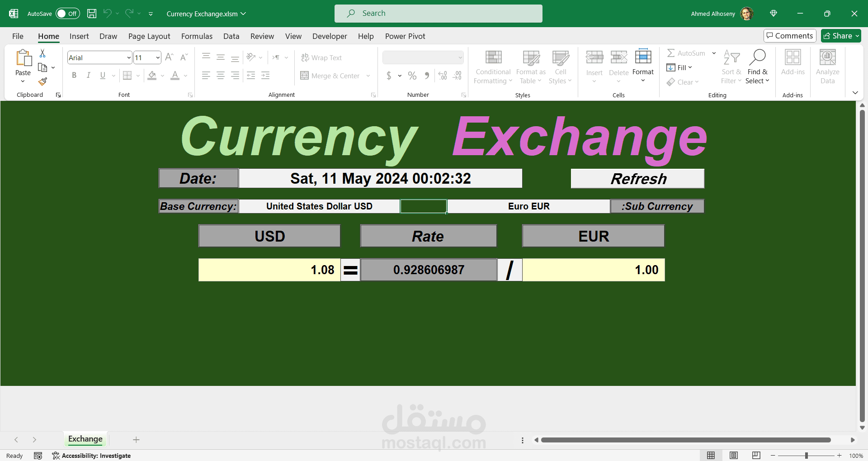Image resolution: width=868 pixels, height=461 pixels.
Task: Open the font name Arial dropdown
Action: [x=129, y=58]
